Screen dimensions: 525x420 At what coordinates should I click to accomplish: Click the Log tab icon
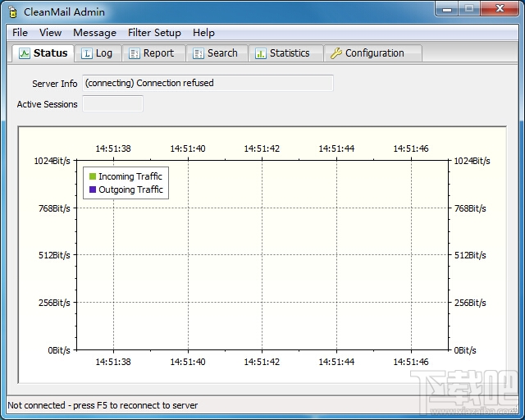point(87,53)
